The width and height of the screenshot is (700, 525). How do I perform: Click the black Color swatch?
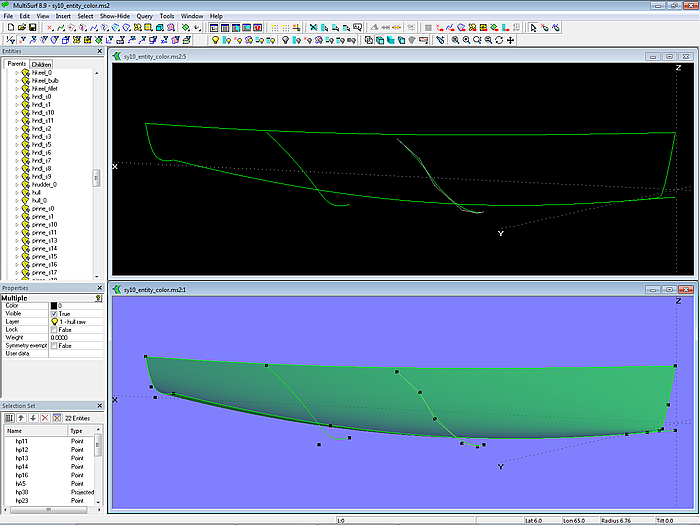54,305
